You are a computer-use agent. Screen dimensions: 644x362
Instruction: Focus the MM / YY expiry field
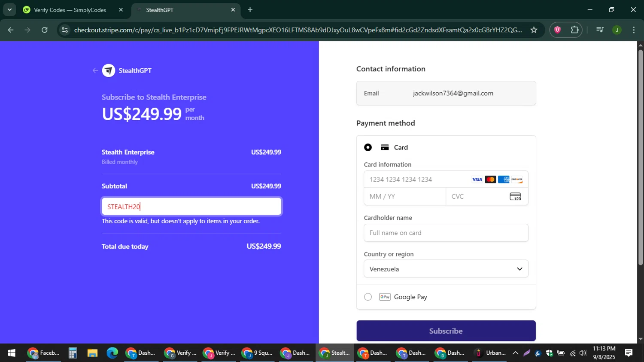[x=405, y=196]
